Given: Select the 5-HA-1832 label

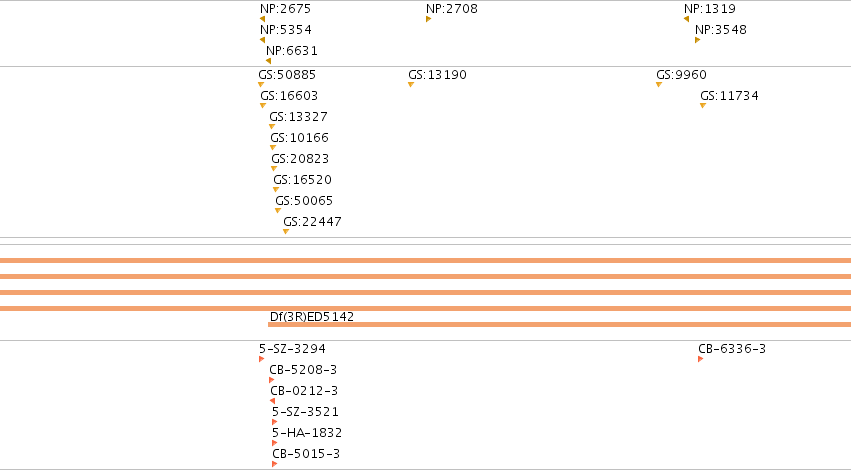Looking at the screenshot, I should (307, 433).
